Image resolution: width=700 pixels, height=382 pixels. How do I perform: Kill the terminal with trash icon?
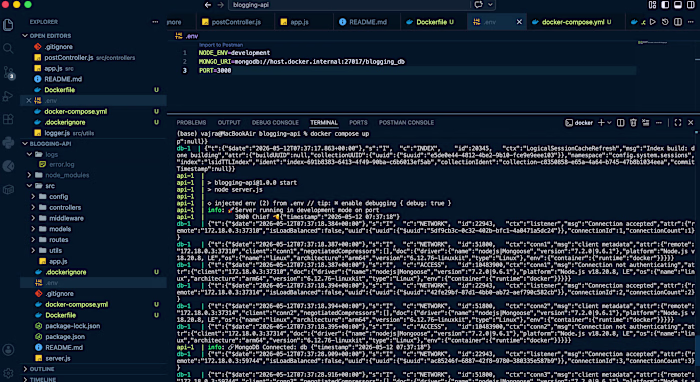[x=633, y=123]
